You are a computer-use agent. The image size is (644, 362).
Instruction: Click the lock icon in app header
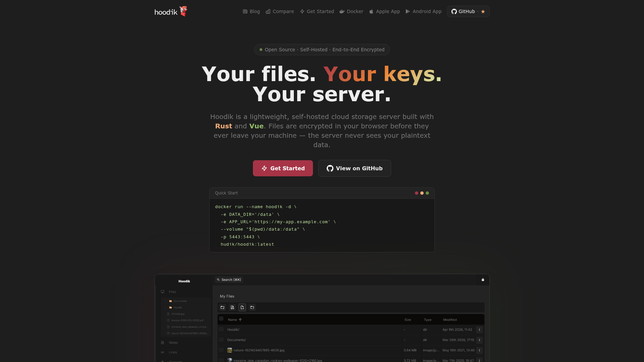coord(483,280)
